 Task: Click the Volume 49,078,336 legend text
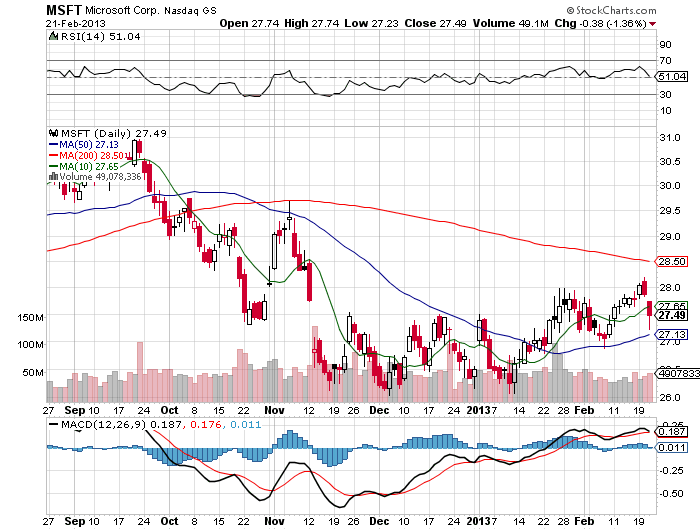pos(100,177)
